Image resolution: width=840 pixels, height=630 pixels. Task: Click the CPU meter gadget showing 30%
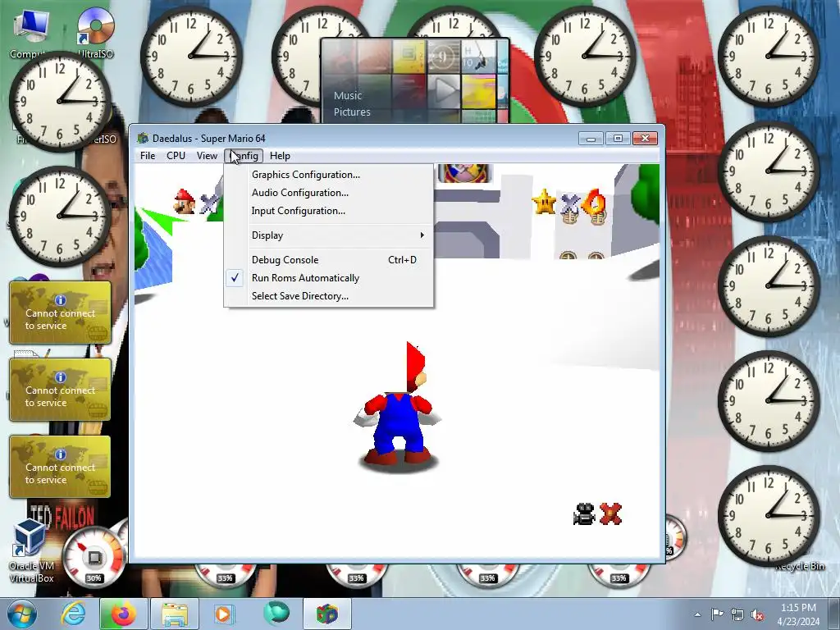[x=94, y=557]
